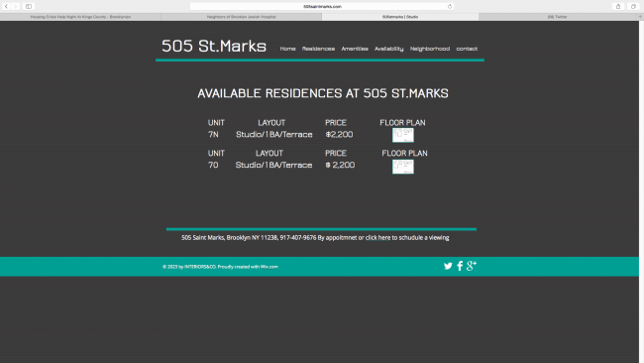Switch to Housing Crisis Help Night tab

coord(80,17)
